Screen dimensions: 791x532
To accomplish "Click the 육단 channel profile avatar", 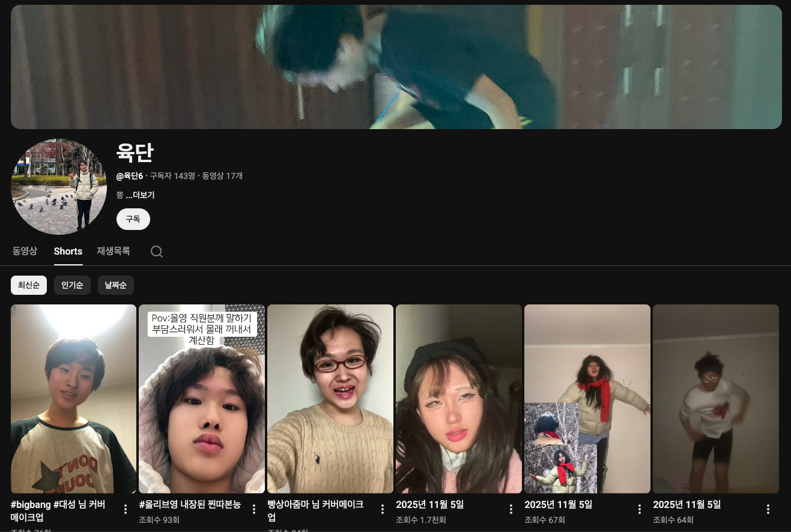I will 59,187.
